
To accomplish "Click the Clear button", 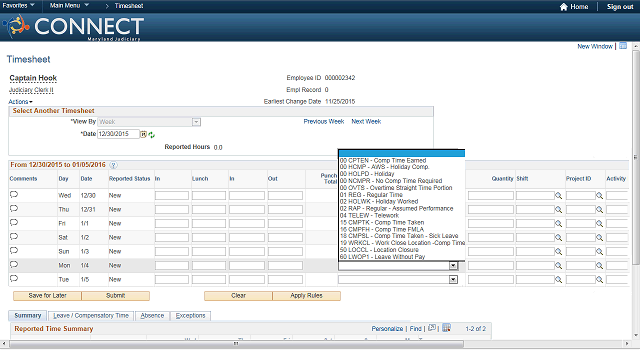I will pos(238,296).
